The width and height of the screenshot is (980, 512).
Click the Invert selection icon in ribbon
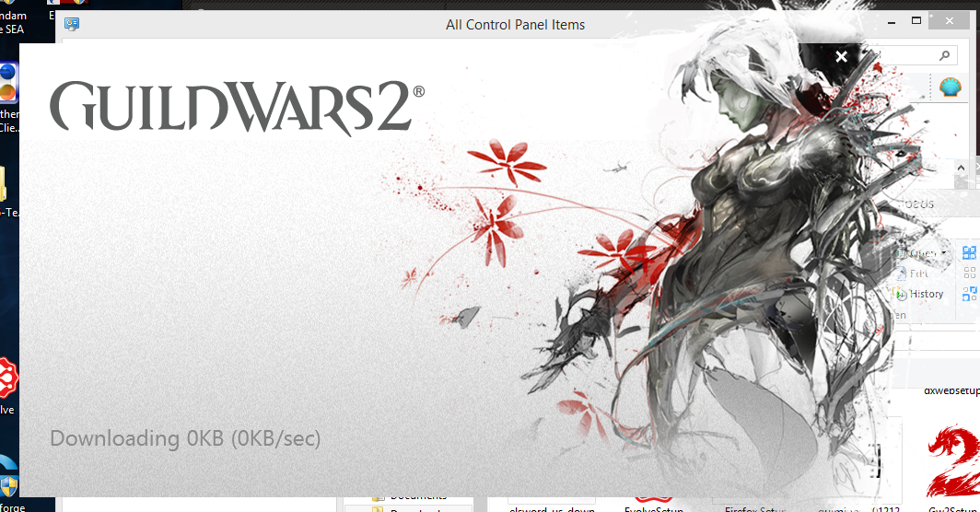pos(969,294)
